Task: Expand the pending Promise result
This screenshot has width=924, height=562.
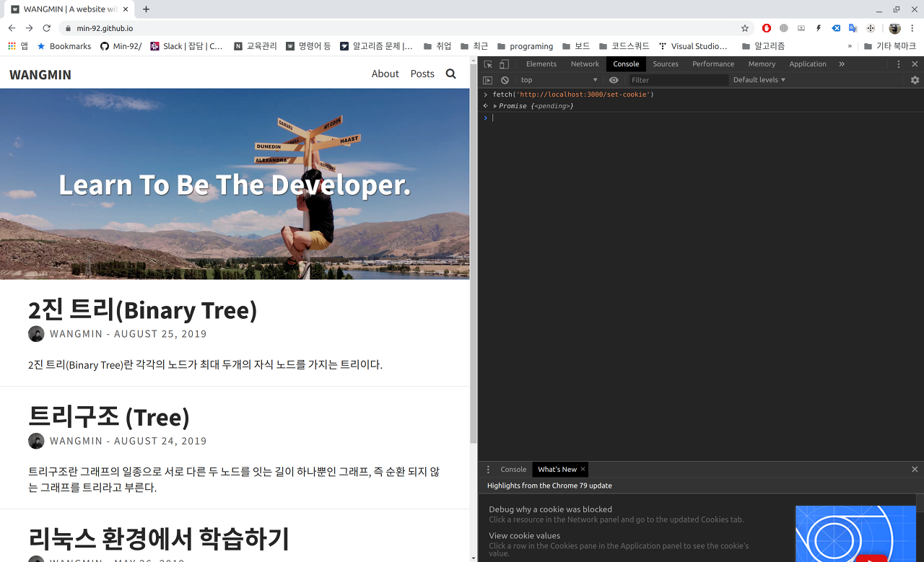Action: 495,106
